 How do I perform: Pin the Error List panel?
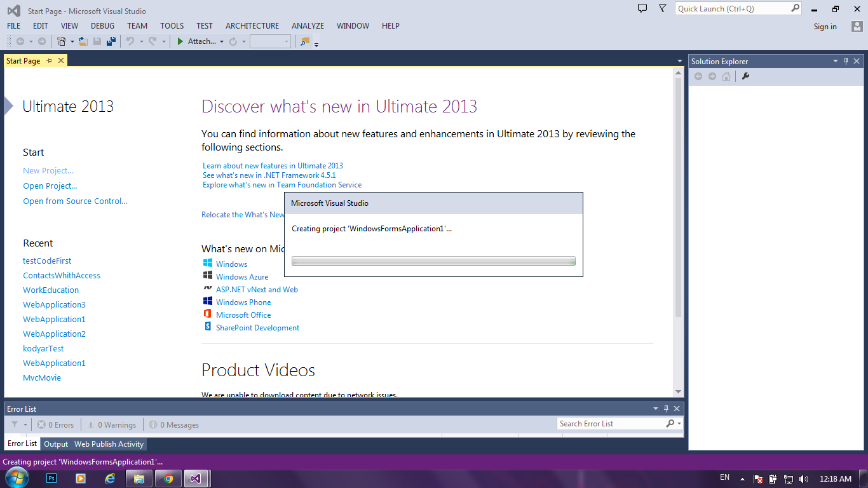pos(667,409)
